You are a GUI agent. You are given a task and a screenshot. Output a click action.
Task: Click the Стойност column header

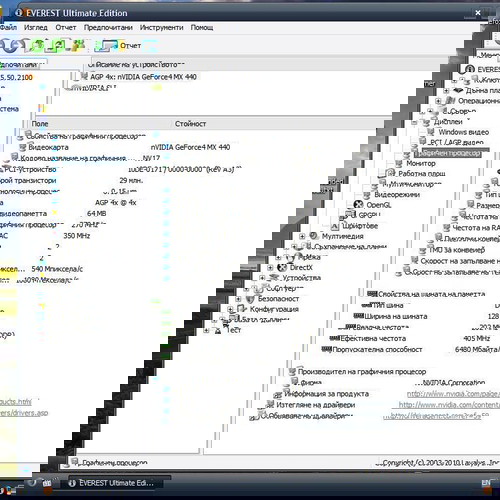[191, 124]
